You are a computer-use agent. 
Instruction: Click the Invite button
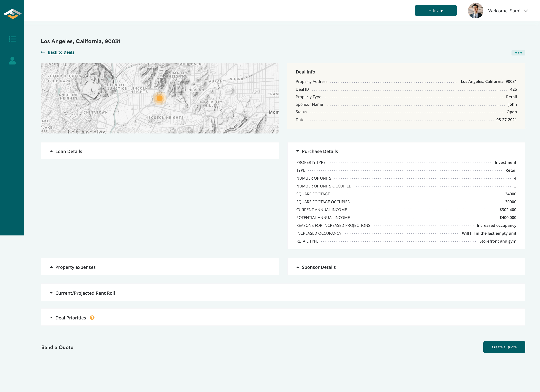[436, 10]
